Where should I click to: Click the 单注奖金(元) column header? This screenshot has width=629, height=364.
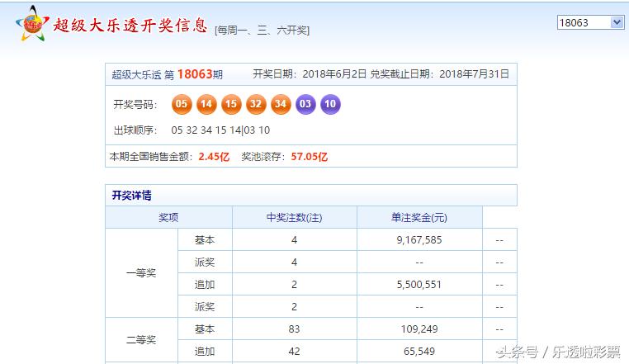[x=419, y=218]
